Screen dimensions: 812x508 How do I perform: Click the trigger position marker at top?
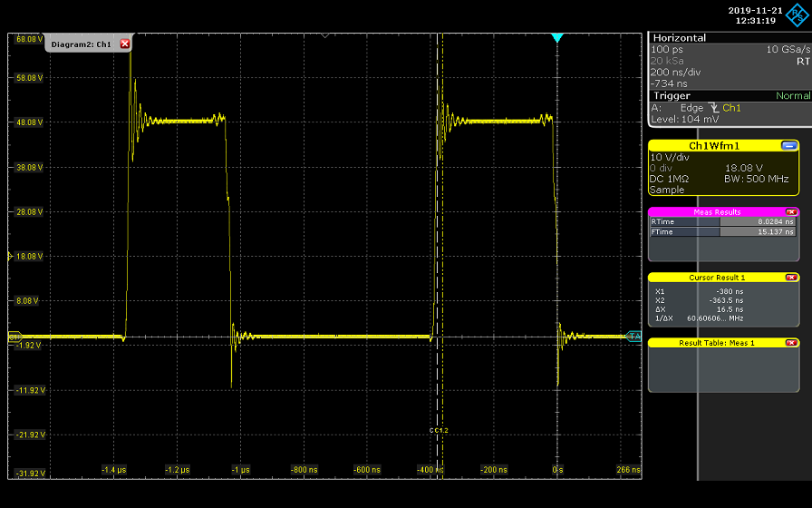coord(557,38)
